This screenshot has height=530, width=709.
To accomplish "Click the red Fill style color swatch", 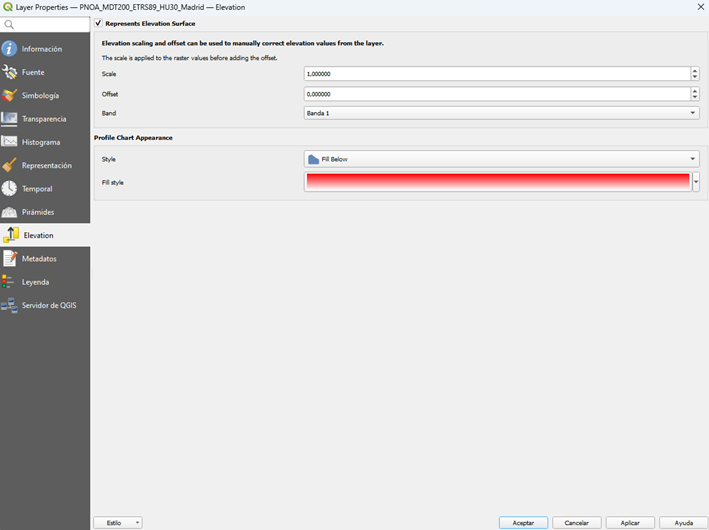I will pos(497,182).
